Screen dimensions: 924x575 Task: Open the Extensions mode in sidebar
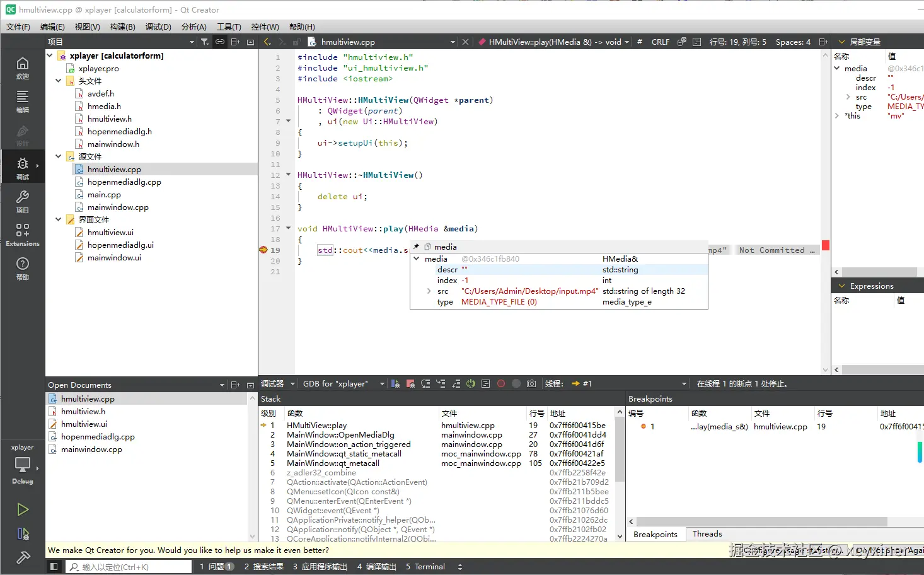point(23,235)
